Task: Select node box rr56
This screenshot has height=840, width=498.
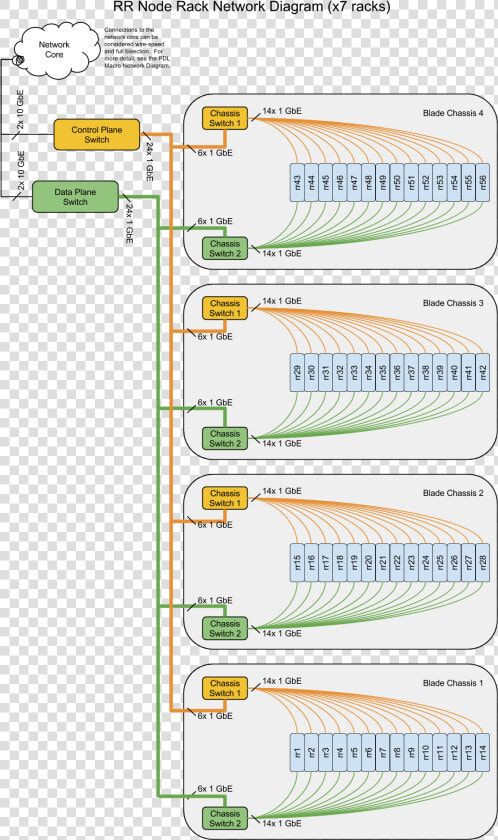Action: (x=482, y=183)
